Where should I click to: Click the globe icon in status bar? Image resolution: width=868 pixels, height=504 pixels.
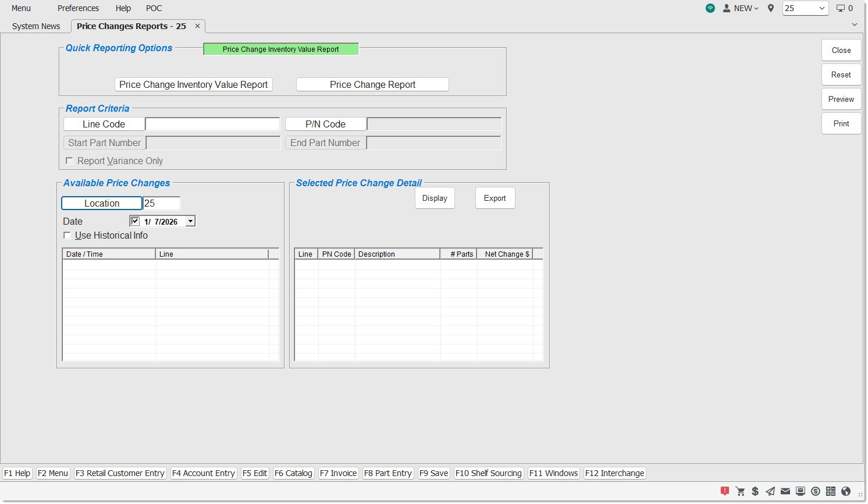[846, 491]
